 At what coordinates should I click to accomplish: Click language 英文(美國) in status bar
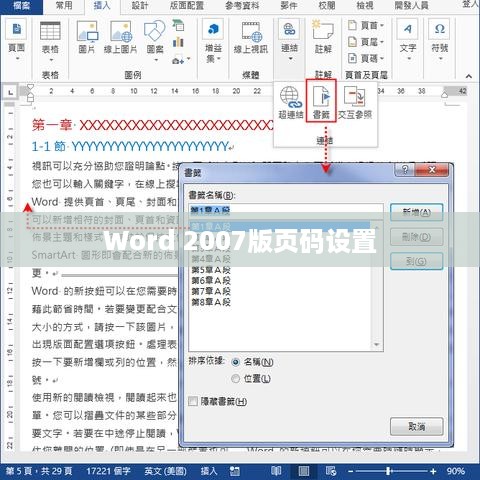[165, 471]
